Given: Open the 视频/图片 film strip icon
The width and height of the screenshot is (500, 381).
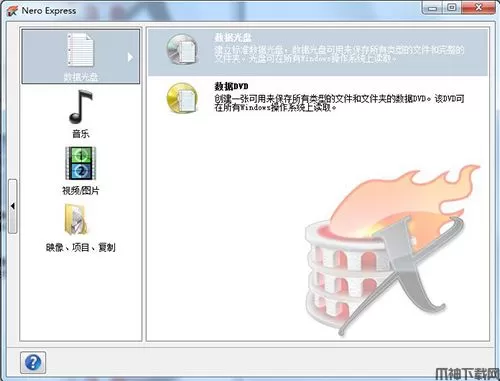Looking at the screenshot, I should [x=81, y=163].
